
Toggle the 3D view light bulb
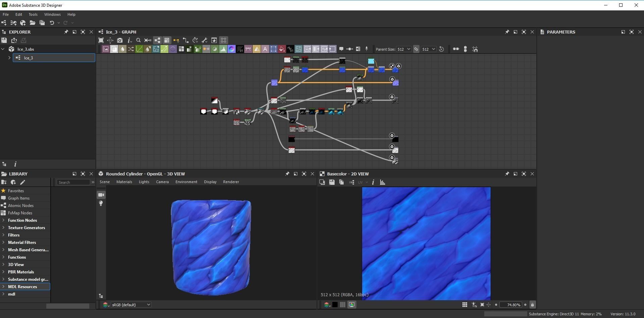[x=101, y=203]
